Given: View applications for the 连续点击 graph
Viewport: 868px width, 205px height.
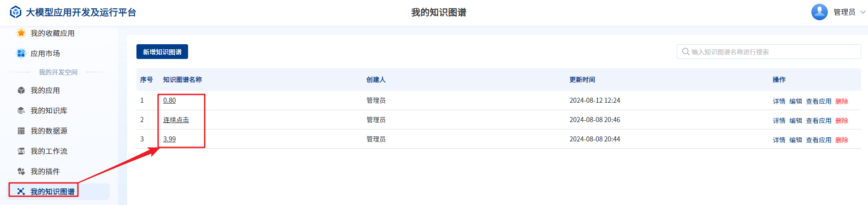Looking at the screenshot, I should (818, 121).
